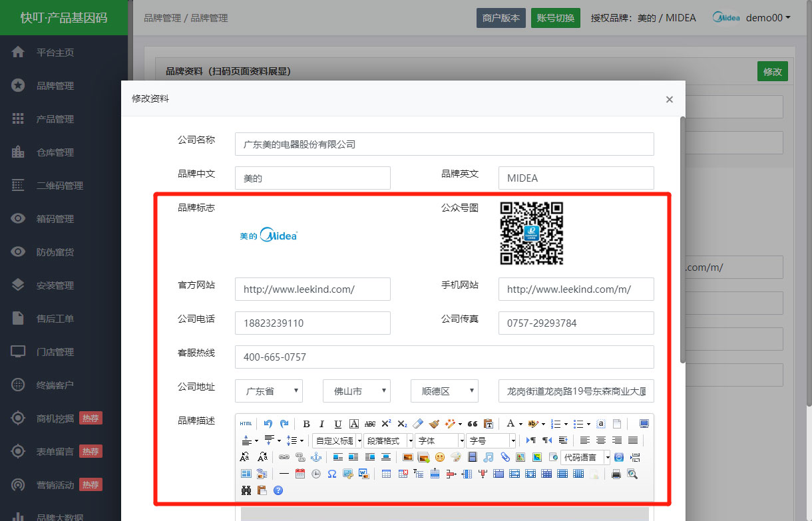Screen dimensions: 812x521
Task: Toggle italic formatting in the description editor
Action: pos(322,424)
